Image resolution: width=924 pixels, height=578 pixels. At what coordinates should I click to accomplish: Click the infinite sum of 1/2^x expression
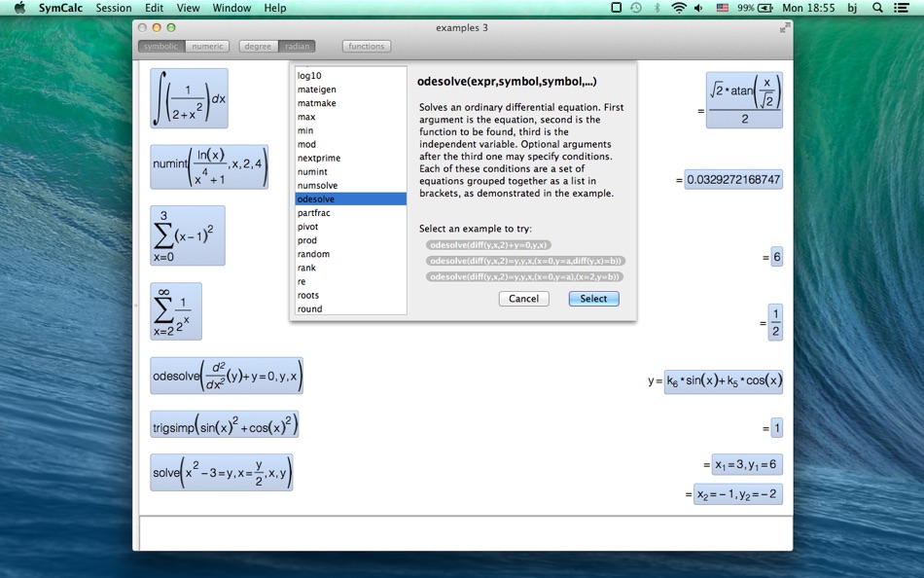click(176, 311)
